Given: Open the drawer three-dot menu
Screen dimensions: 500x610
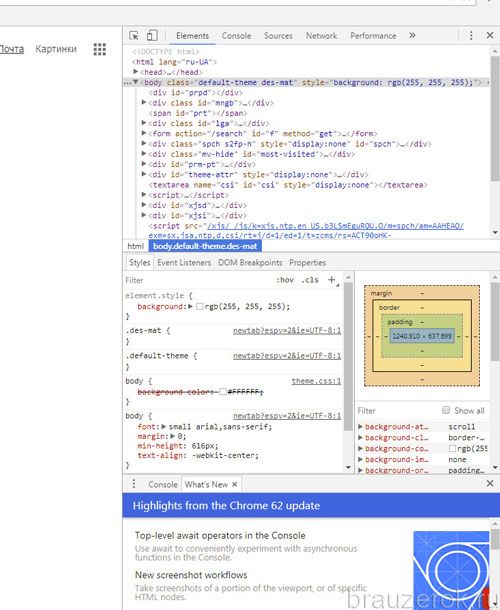Looking at the screenshot, I should tap(134, 484).
